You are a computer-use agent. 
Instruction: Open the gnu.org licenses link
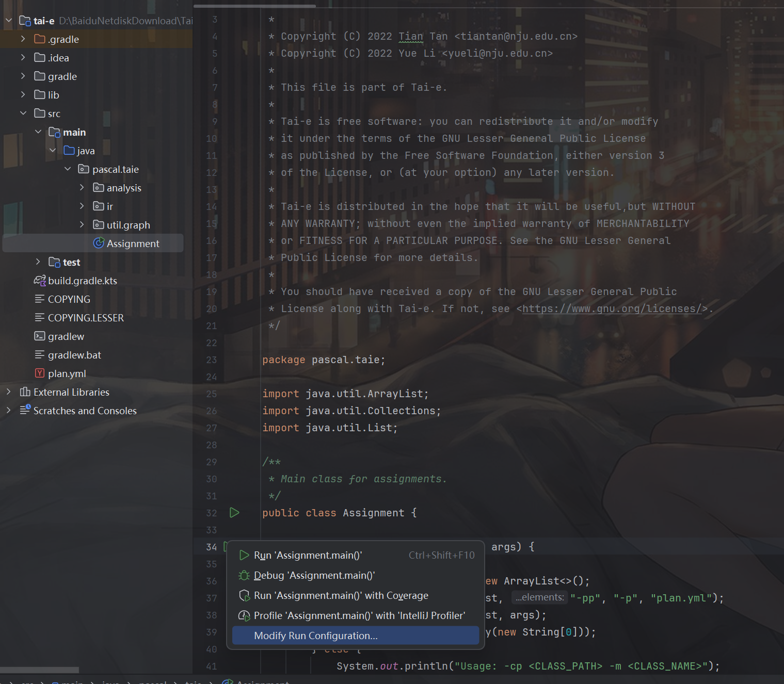612,309
